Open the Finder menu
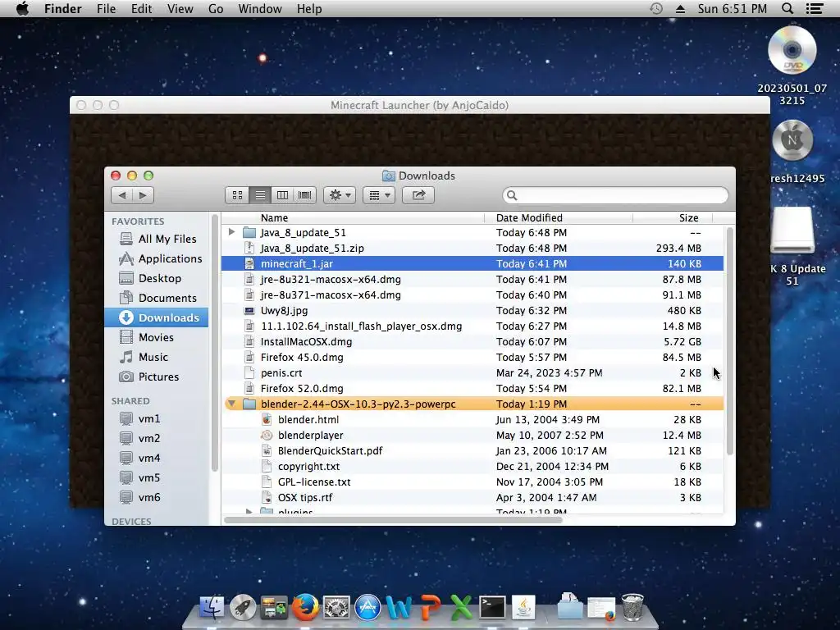The image size is (840, 630). [x=62, y=8]
